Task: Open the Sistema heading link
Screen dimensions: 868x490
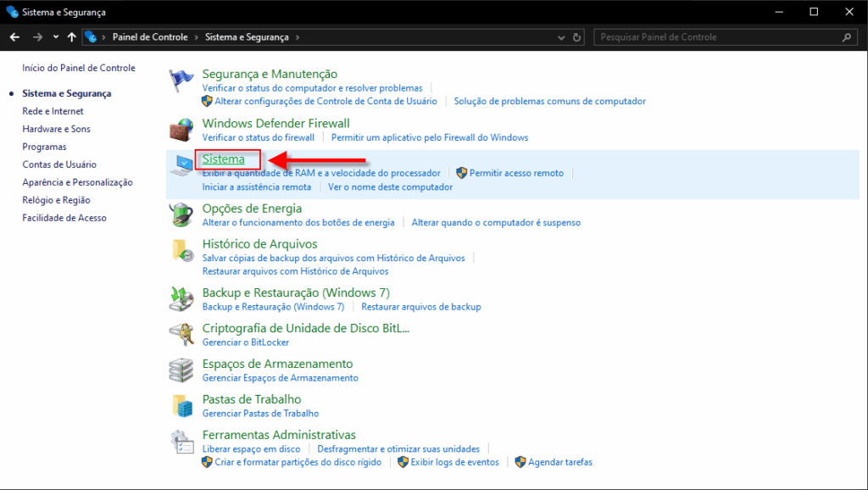Action: (x=223, y=159)
